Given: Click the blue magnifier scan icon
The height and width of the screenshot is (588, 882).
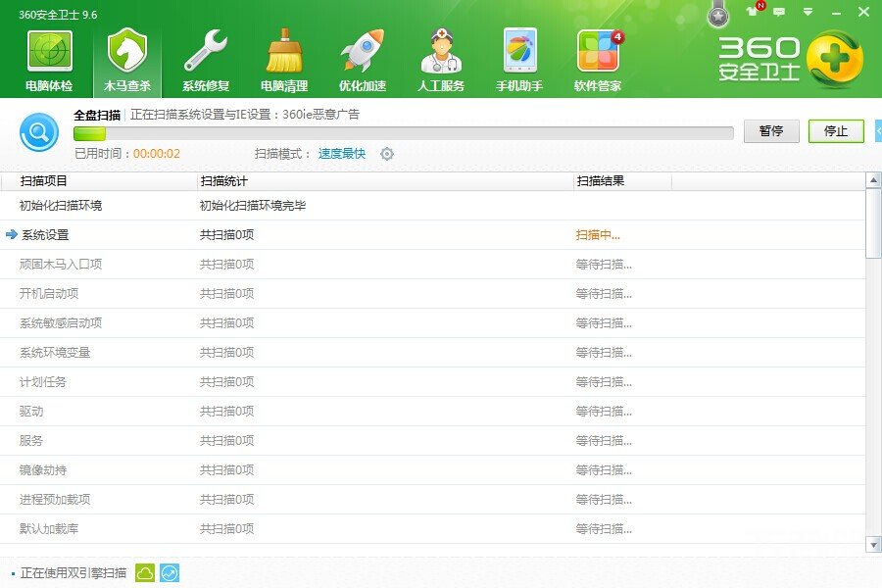Looking at the screenshot, I should pos(39,130).
